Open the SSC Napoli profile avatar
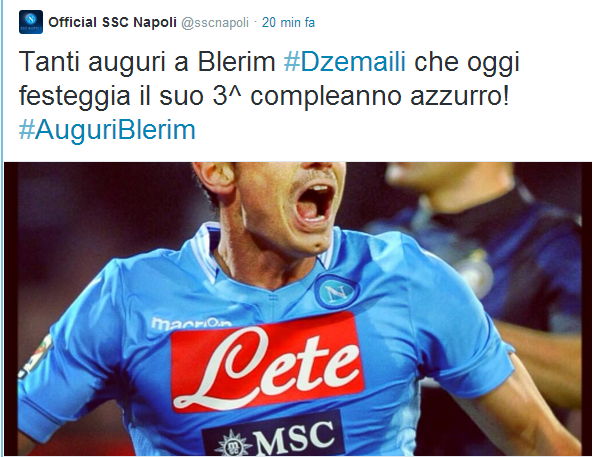The width and height of the screenshot is (600, 457). click(31, 22)
